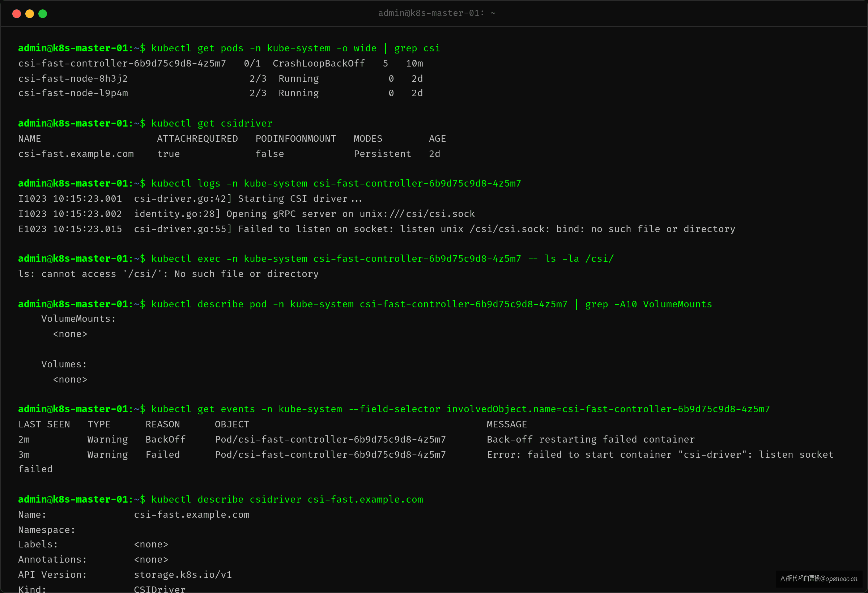This screenshot has height=593, width=868.
Task: Click the red close window button
Action: click(x=16, y=14)
